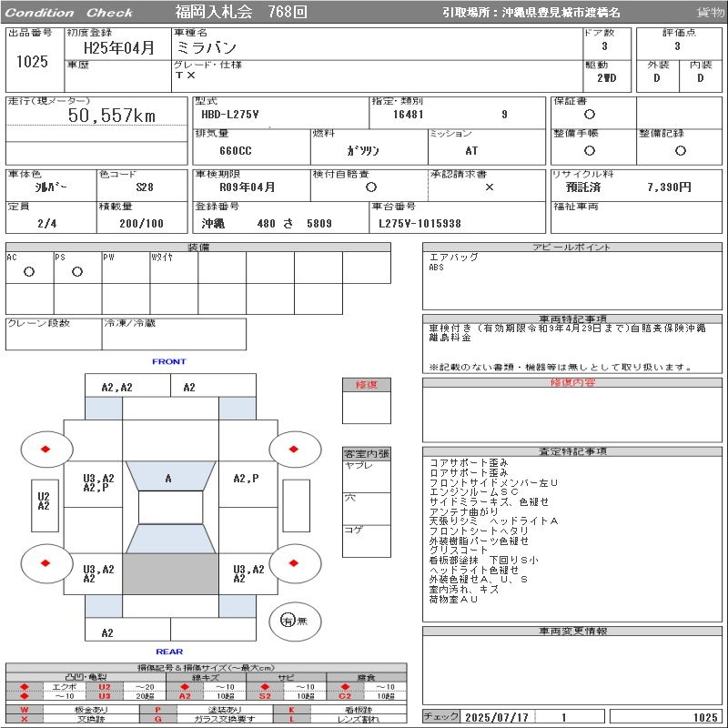The width and height of the screenshot is (728, 728).
Task: Click the red 修復 label box
Action: coord(366,385)
